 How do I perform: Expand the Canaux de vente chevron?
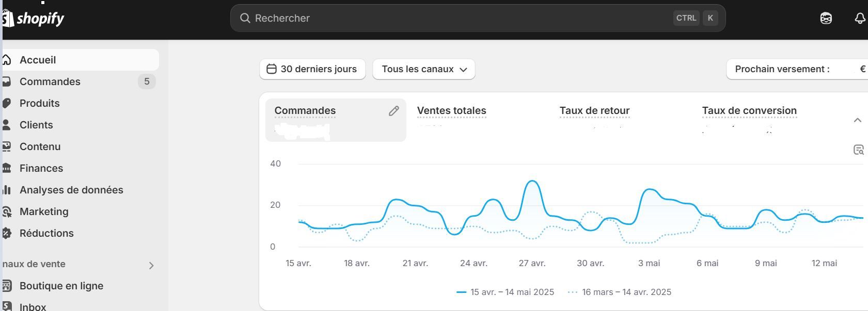tap(151, 266)
